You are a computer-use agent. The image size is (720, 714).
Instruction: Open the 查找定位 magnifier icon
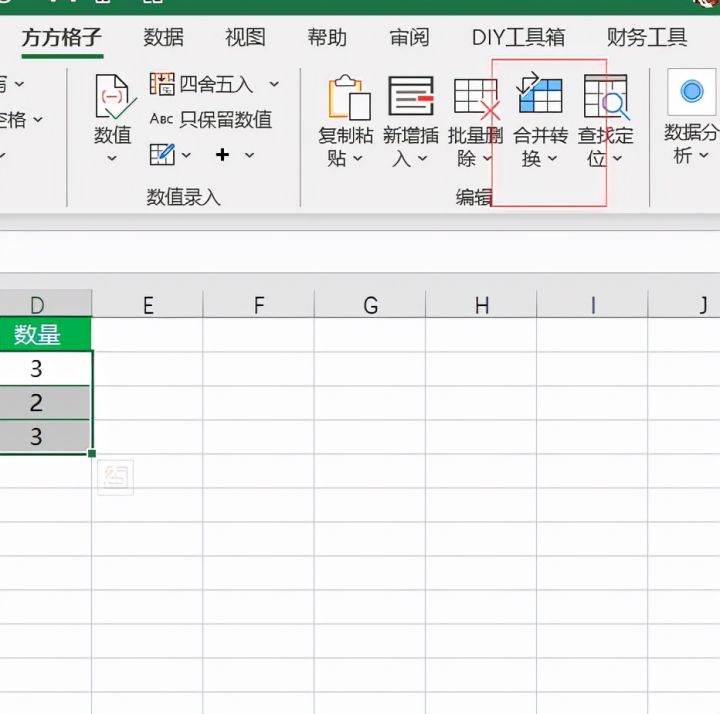tap(607, 97)
